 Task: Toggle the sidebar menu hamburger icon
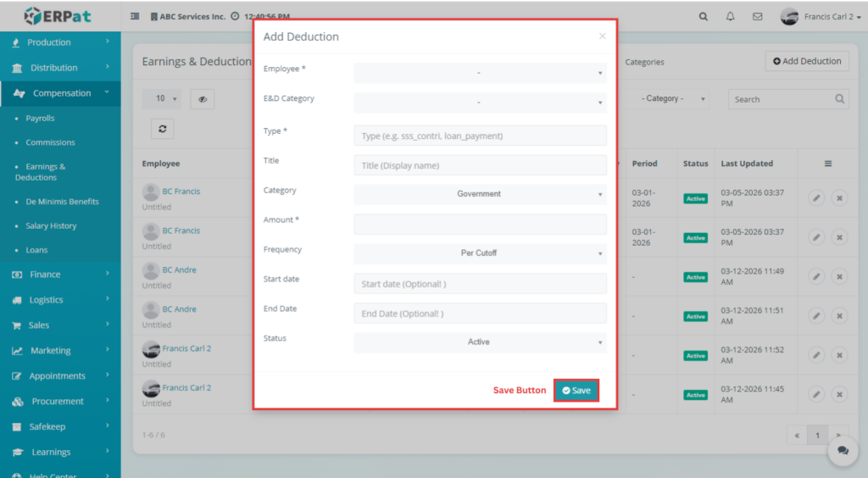(x=136, y=16)
